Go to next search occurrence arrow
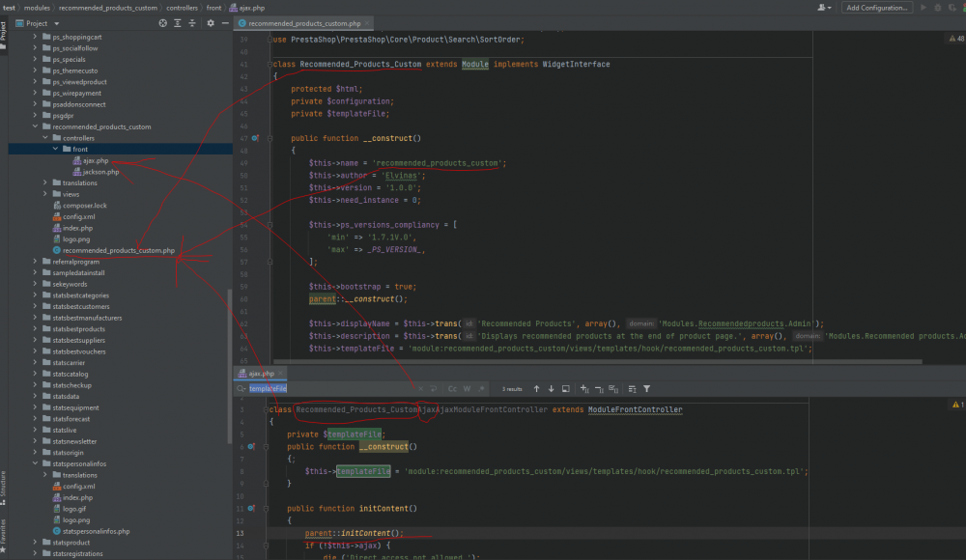 [x=551, y=389]
